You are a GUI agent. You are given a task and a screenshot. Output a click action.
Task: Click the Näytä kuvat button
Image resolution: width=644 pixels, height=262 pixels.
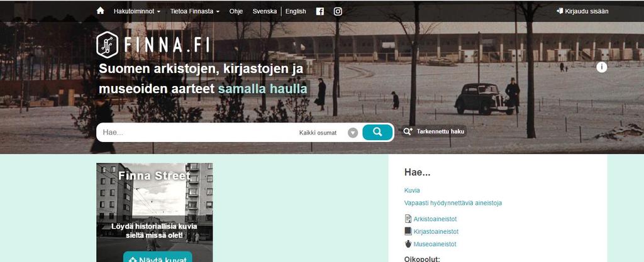pos(158,257)
